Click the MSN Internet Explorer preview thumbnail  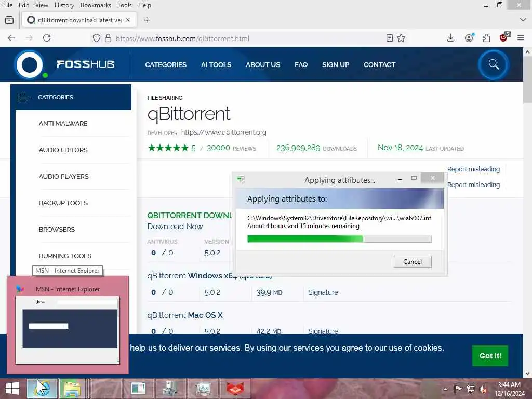click(x=68, y=330)
